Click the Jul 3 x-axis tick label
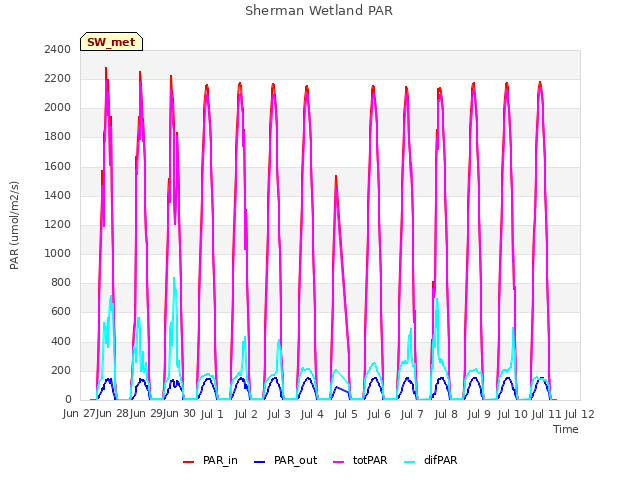 (279, 415)
